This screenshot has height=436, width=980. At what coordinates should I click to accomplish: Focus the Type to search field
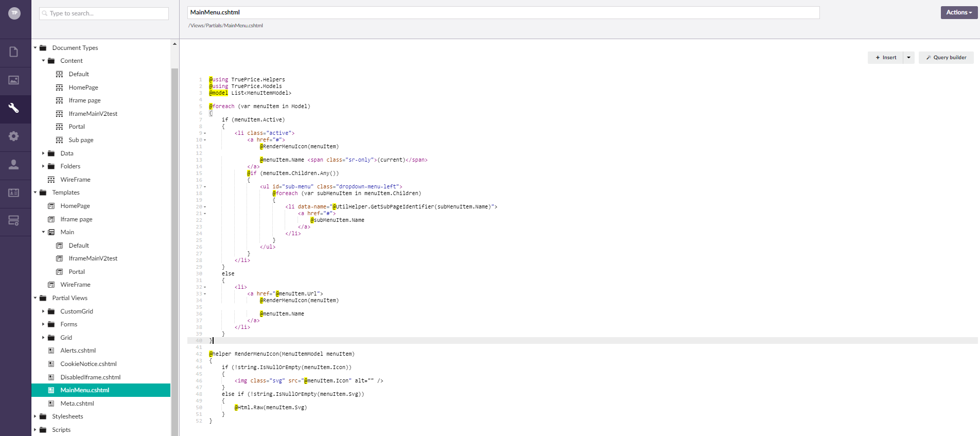[x=104, y=13]
